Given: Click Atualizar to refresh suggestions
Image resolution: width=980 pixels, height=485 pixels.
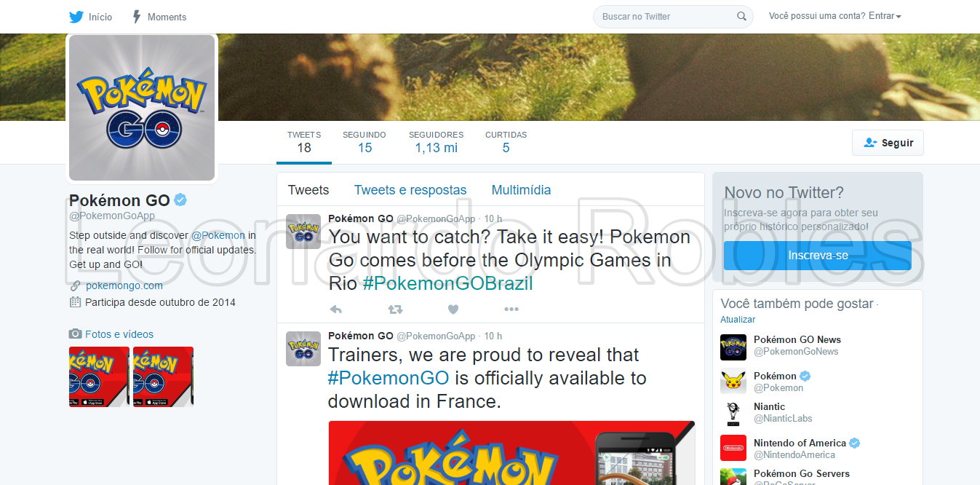Looking at the screenshot, I should pos(738,320).
